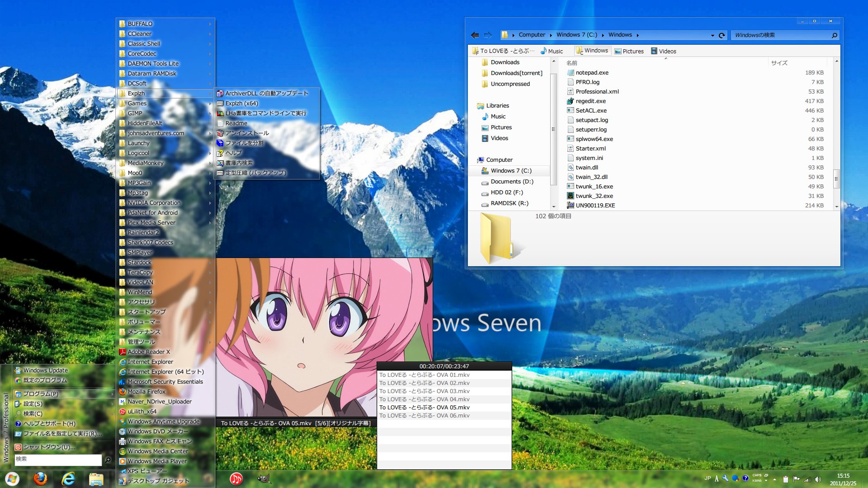Image resolution: width=868 pixels, height=488 pixels.
Task: Select Readme in the Explzh submenu
Action: (236, 123)
